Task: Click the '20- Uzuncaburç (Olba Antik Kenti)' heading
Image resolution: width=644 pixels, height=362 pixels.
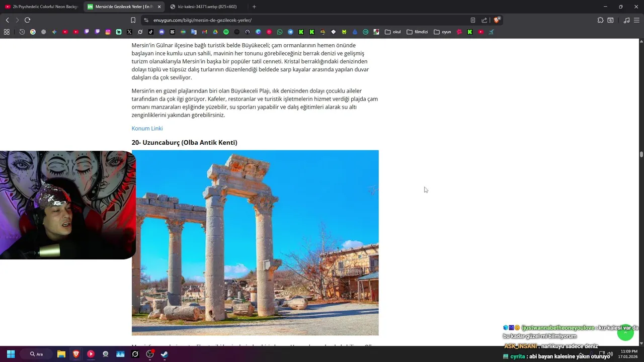Action: click(184, 142)
